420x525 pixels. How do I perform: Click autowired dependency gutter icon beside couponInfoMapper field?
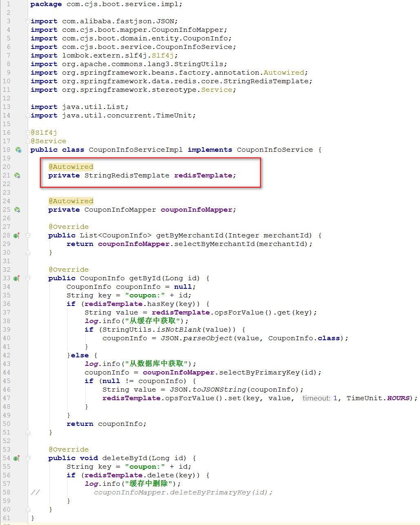(17, 210)
